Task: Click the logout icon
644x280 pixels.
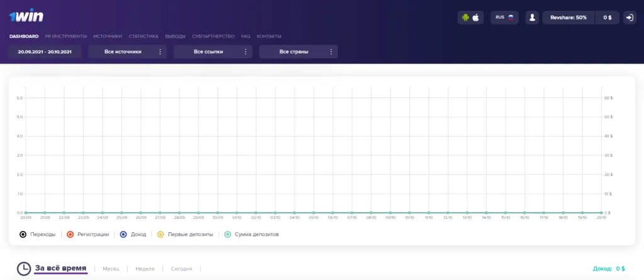Action: [x=630, y=18]
